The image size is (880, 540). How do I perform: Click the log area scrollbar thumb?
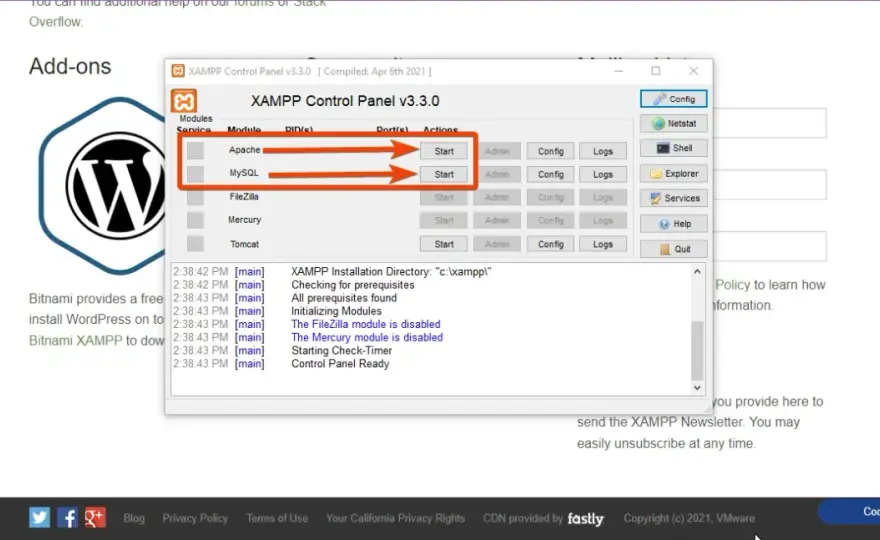point(697,350)
